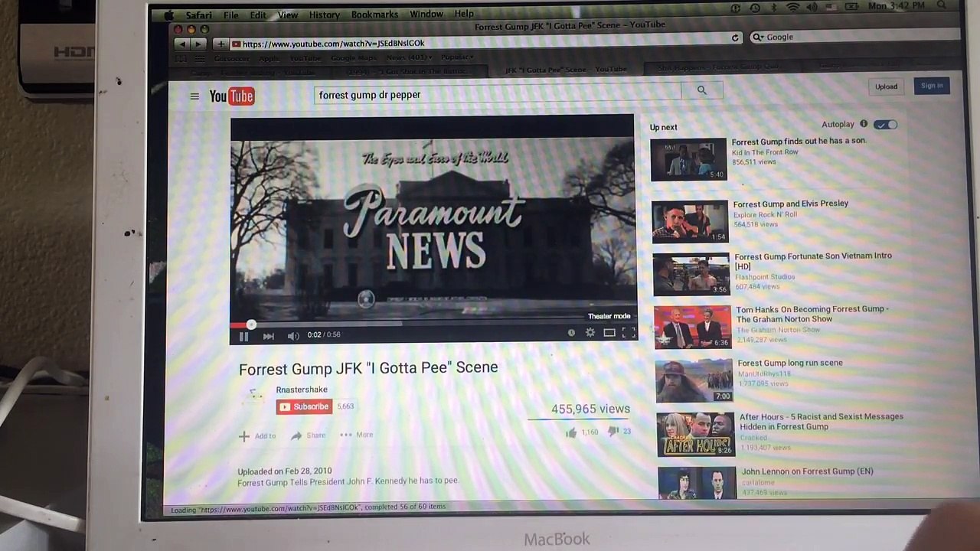Go forward with Safari forward arrow
Screen dimensions: 980x551
click(198, 44)
